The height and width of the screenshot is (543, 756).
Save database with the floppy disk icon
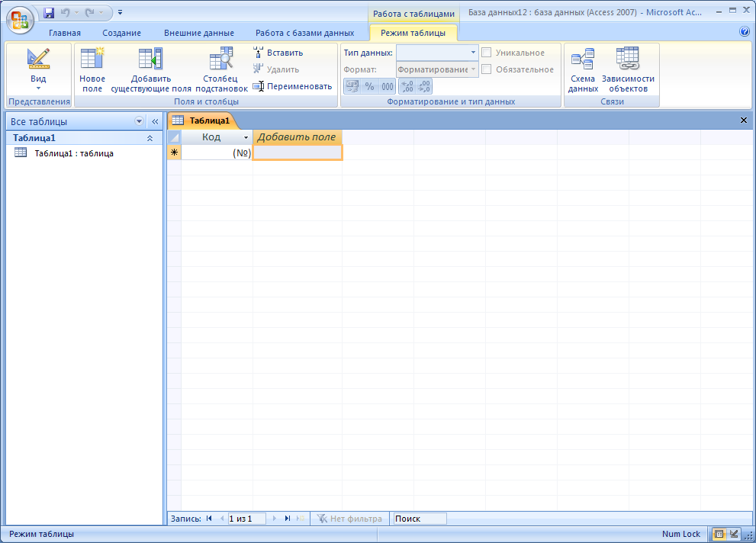(49, 12)
